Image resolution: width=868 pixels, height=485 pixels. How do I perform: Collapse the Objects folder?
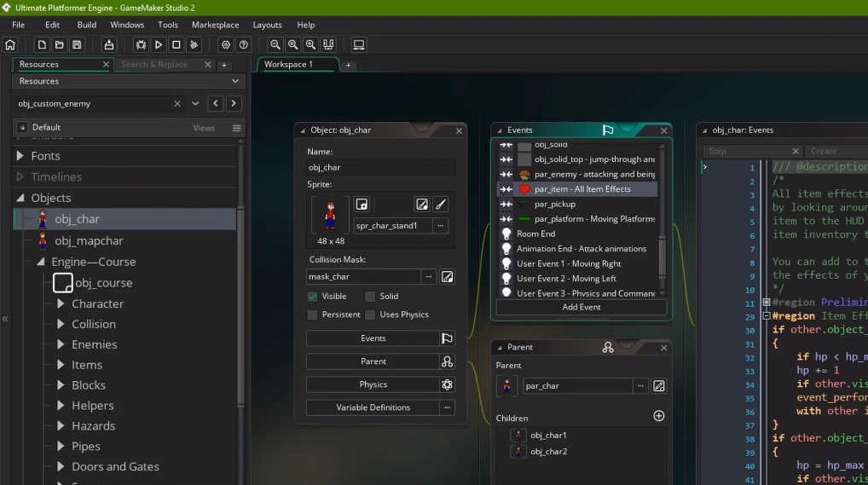(20, 198)
